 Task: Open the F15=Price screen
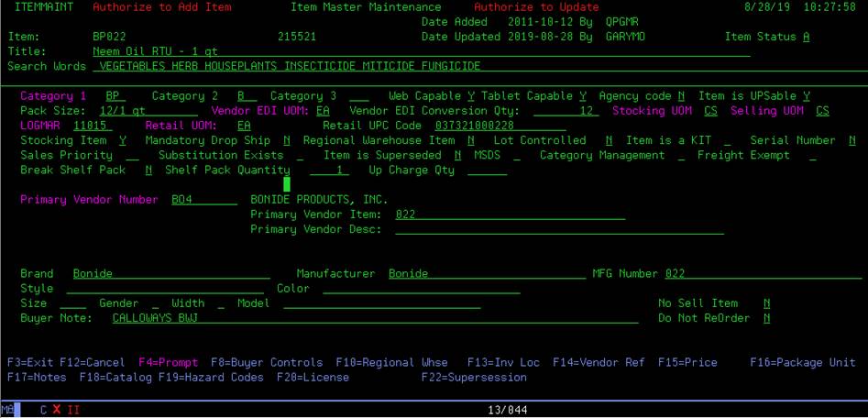687,362
